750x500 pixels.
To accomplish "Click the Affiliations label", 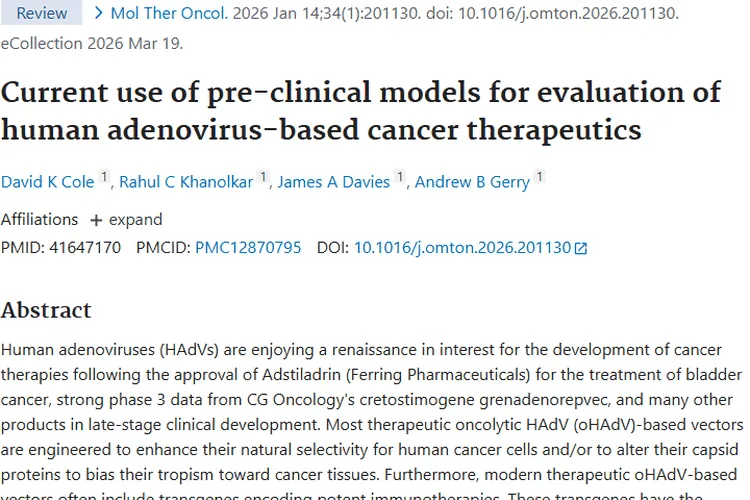I will (x=39, y=219).
